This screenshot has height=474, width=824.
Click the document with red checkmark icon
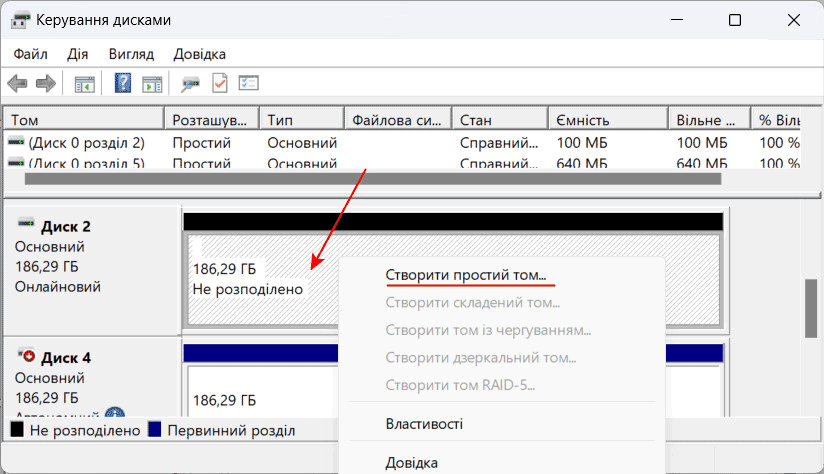click(219, 83)
